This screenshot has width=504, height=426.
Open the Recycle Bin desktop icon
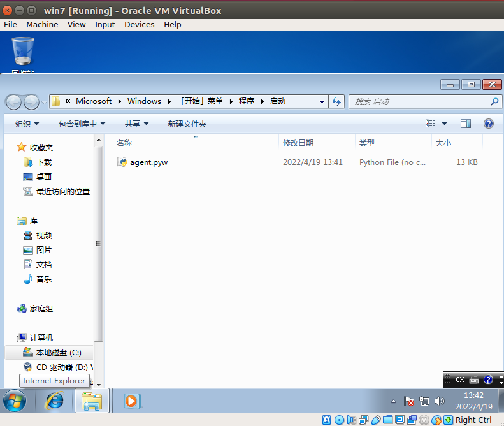pyautogui.click(x=22, y=52)
